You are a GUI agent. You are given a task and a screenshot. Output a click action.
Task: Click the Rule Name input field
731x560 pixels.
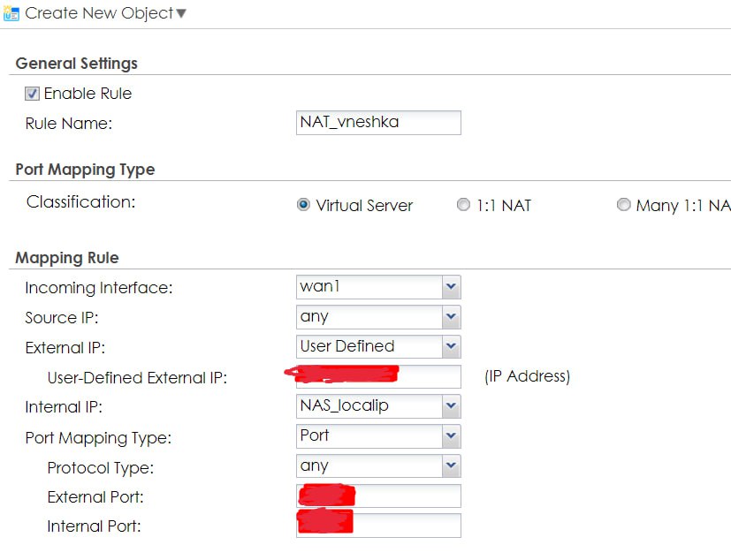(378, 123)
